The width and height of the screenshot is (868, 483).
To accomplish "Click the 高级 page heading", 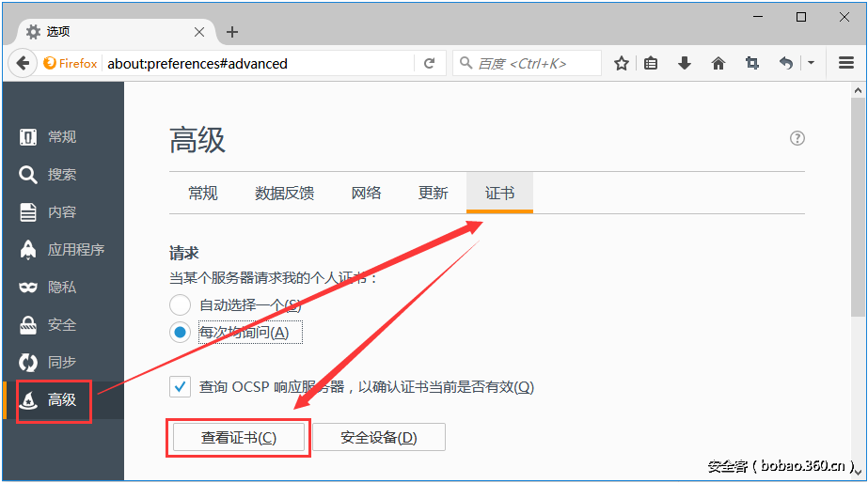I will [197, 139].
